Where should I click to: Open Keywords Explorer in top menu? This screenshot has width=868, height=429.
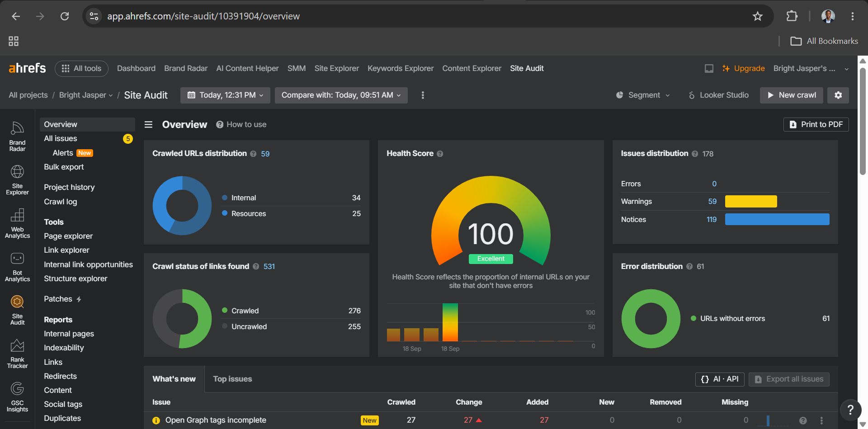pos(401,68)
